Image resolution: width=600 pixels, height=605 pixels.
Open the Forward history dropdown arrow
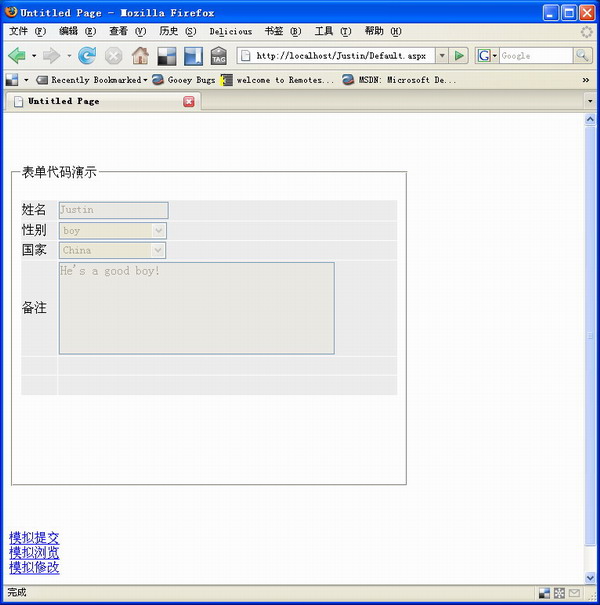coord(69,56)
